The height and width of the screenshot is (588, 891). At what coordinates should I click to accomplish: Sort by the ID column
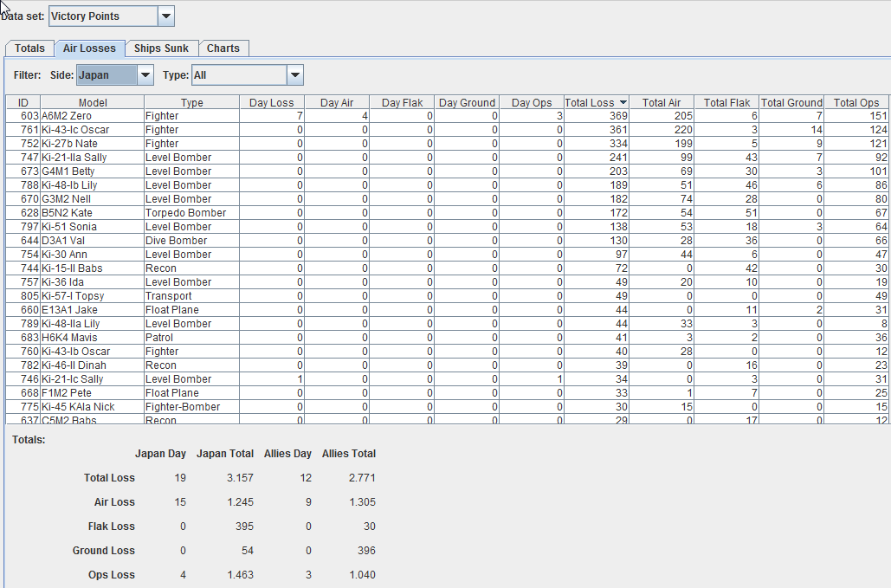(23, 102)
